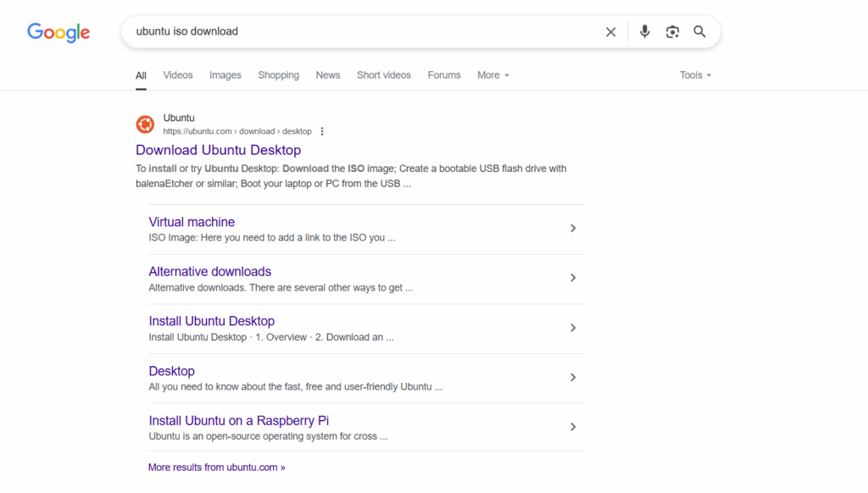Click More results from ubuntu.com

click(216, 468)
